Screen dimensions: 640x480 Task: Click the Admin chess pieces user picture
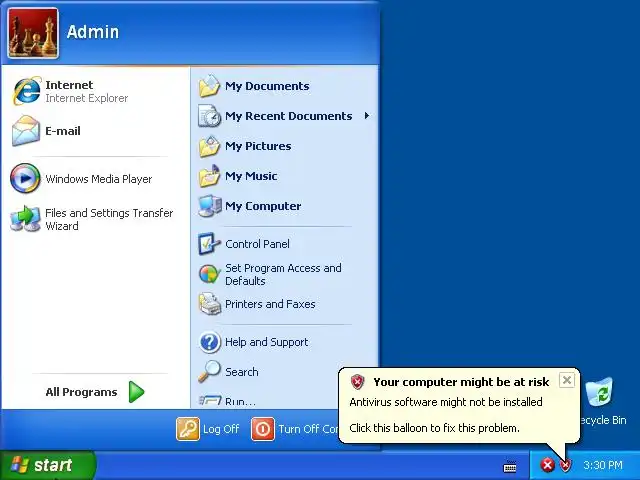point(33,33)
